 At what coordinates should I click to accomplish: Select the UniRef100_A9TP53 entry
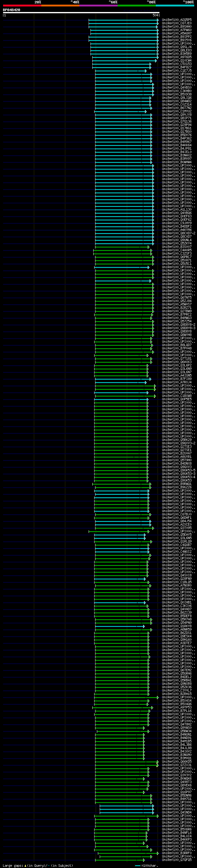click(177, 707)
